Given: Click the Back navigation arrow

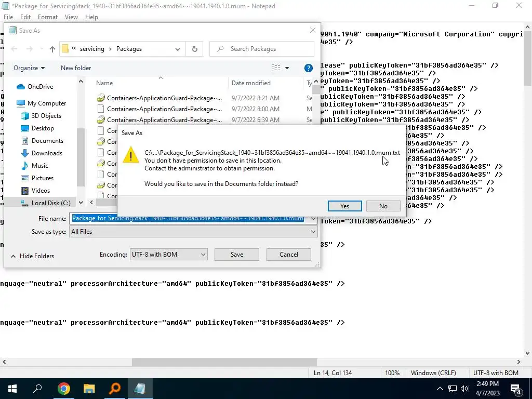Looking at the screenshot, I should click(x=14, y=49).
